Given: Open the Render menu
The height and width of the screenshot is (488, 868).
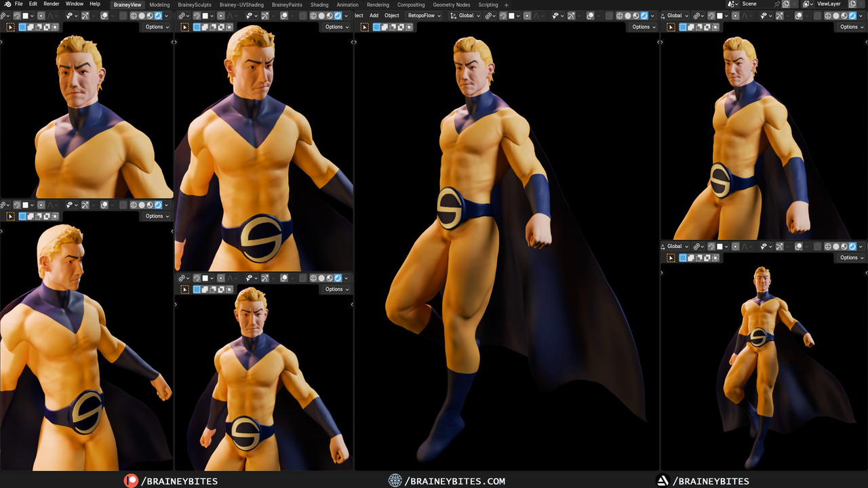Looking at the screenshot, I should point(52,4).
